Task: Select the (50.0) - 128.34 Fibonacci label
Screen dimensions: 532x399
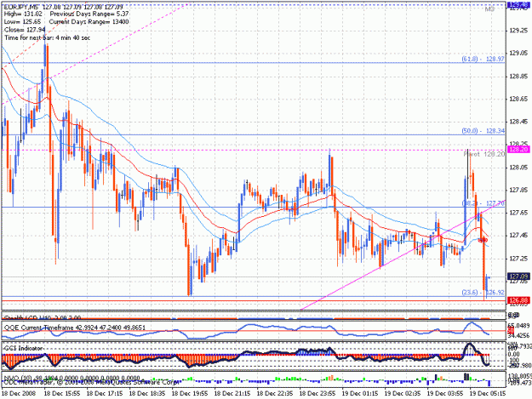Action: pos(483,131)
